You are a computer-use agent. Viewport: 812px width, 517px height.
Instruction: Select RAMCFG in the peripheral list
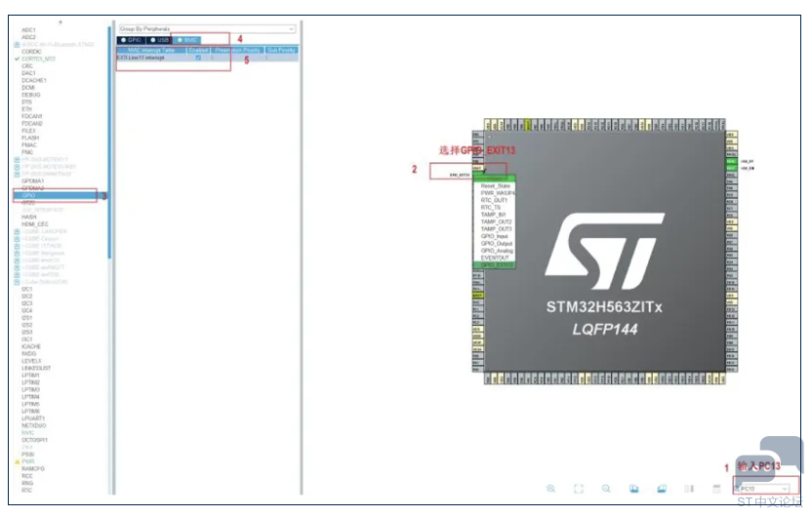(x=32, y=469)
